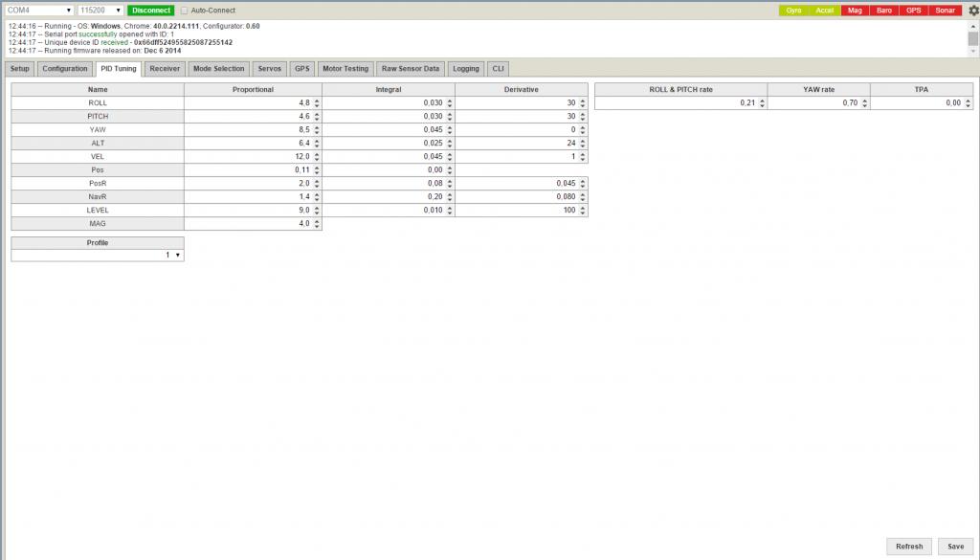980x560 pixels.
Task: Click the Accel sensor indicator
Action: [x=824, y=11]
